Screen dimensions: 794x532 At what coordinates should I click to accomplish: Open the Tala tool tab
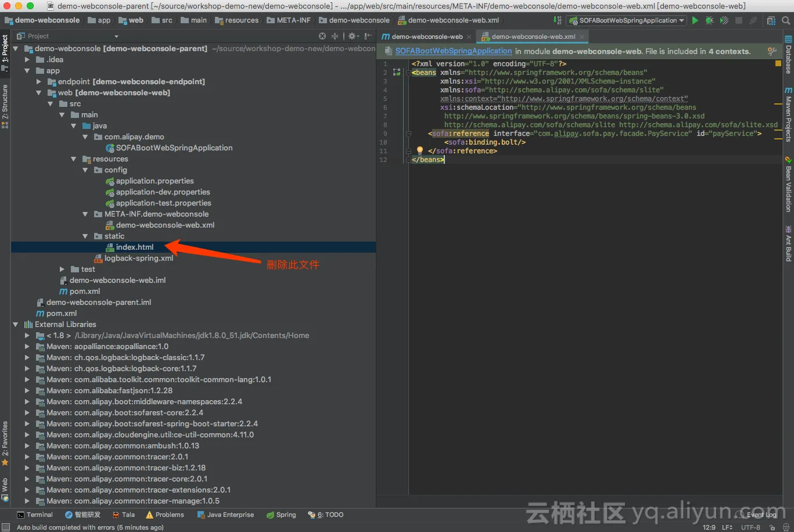tap(123, 515)
